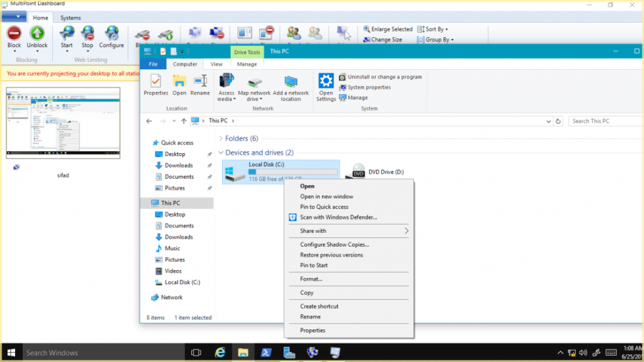
Task: Click the volume speaker tray icon
Action: [x=583, y=353]
